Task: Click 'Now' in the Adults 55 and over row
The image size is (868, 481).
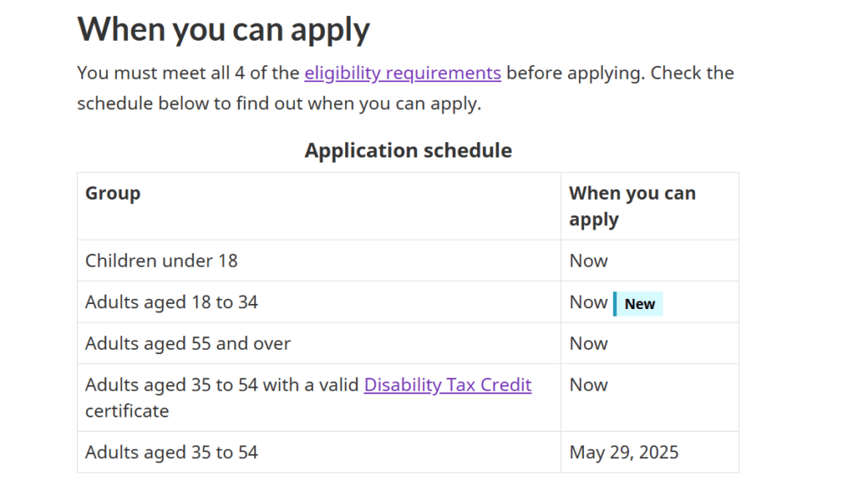Action: click(x=588, y=344)
